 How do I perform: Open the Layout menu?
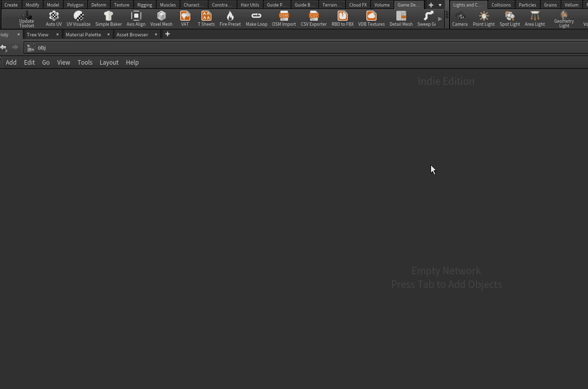coord(109,62)
